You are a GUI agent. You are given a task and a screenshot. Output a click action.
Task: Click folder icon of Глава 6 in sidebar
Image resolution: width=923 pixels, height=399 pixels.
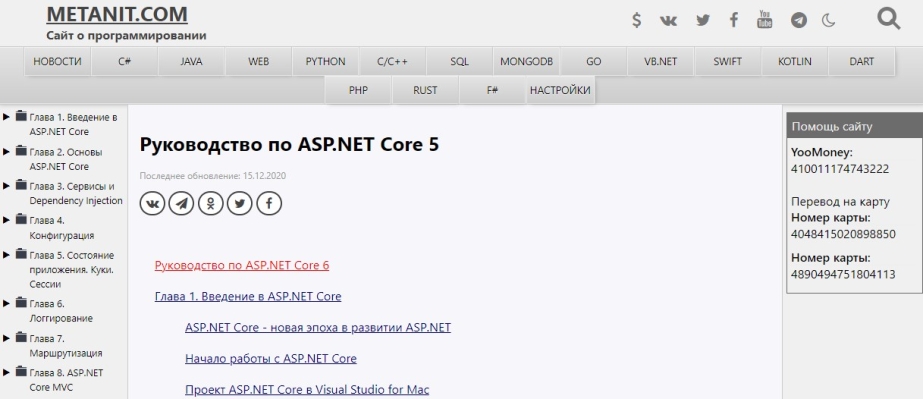[21, 303]
